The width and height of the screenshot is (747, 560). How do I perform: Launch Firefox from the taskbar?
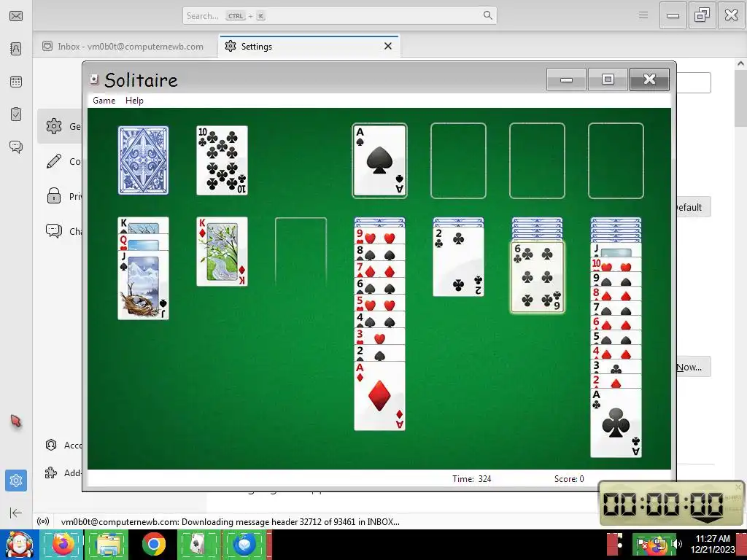[63, 545]
